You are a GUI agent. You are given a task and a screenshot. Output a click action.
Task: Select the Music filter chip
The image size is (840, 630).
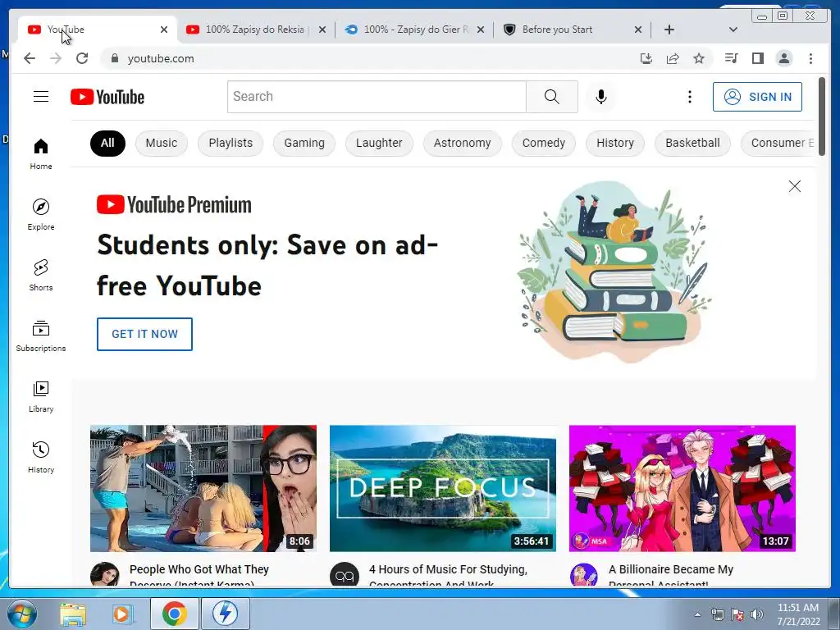click(x=162, y=143)
